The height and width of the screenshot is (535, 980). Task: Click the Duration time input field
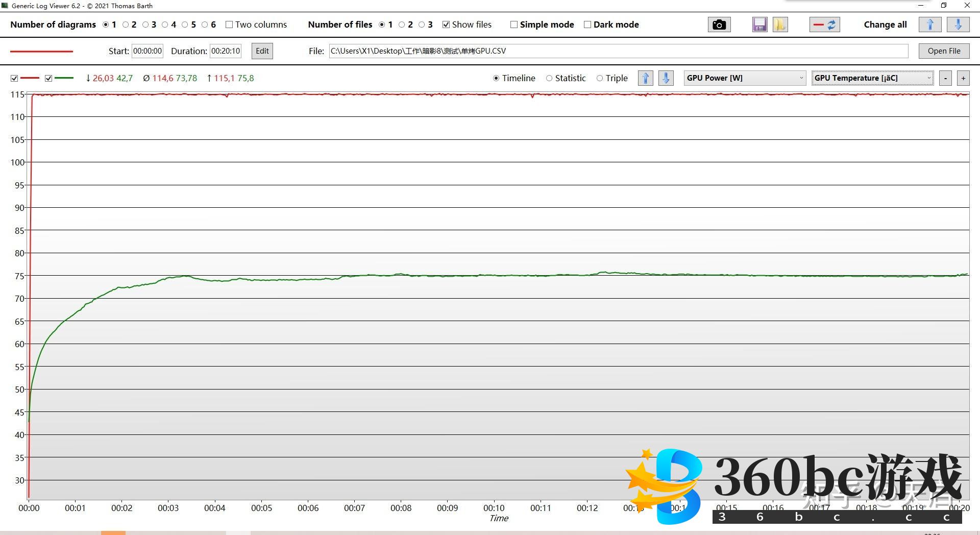[225, 51]
